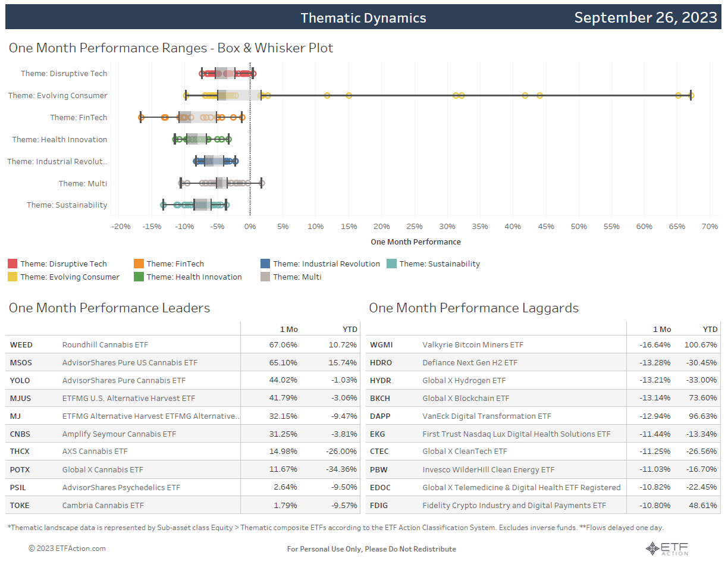Click the 'One Month Performance' axis title
This screenshot has height=561, width=728.
click(416, 242)
